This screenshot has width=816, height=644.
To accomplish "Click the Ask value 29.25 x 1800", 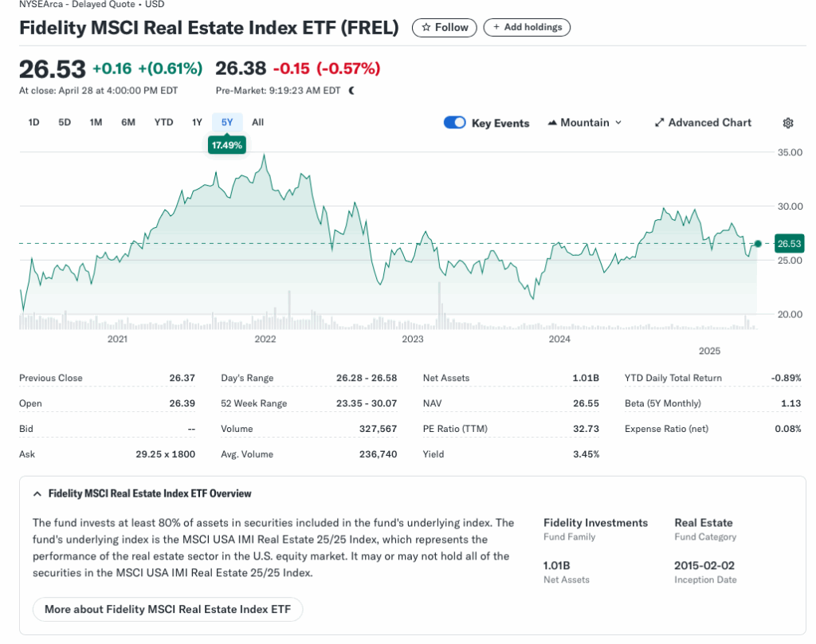I will (166, 454).
